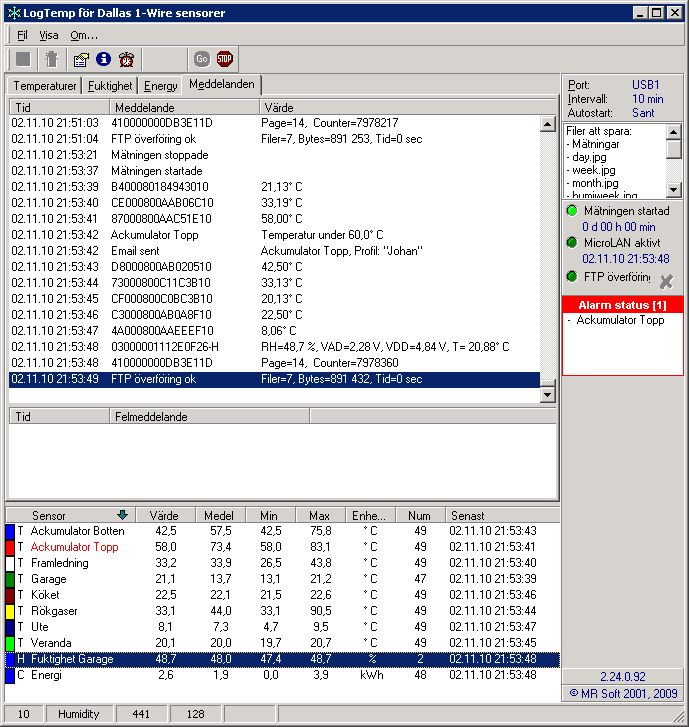Switch to the Temperaturer tab

45,86
